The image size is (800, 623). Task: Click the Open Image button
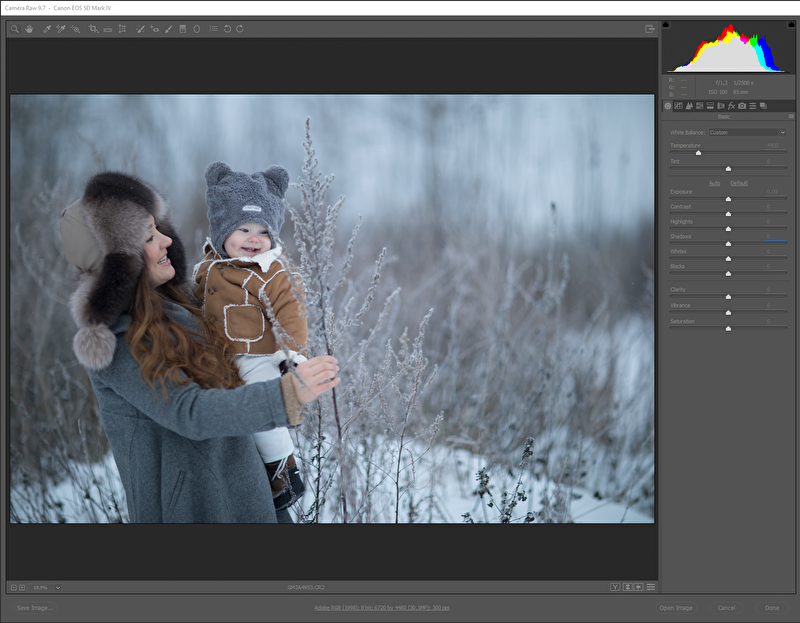(675, 608)
